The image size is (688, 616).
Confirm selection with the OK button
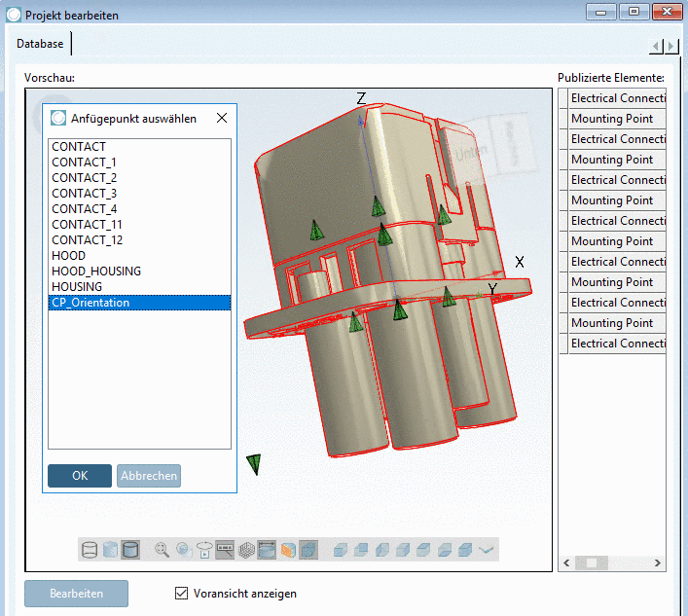(80, 476)
